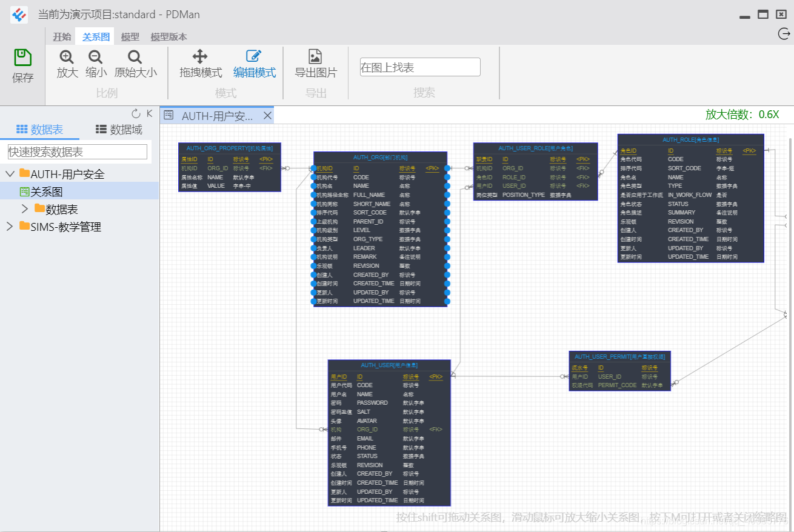The width and height of the screenshot is (794, 532).
Task: Switch to the 模型 ribbon tab
Action: pyautogui.click(x=130, y=37)
